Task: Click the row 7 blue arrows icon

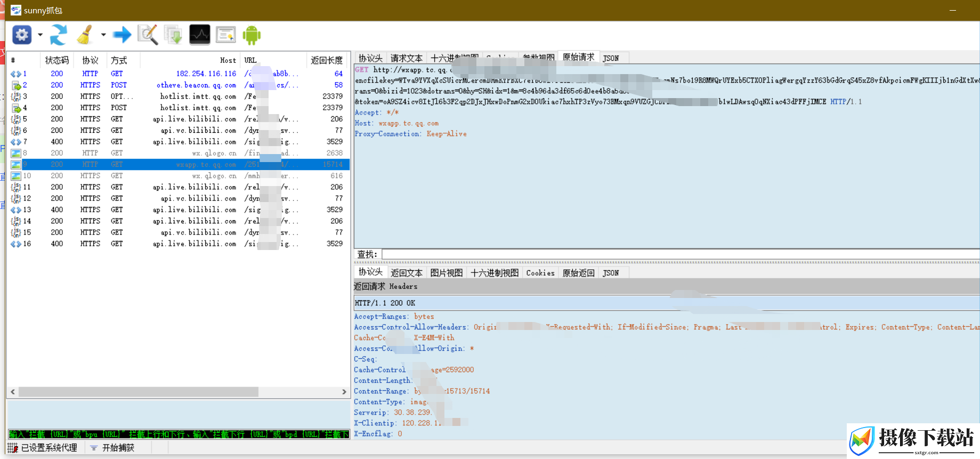Action: tap(16, 142)
